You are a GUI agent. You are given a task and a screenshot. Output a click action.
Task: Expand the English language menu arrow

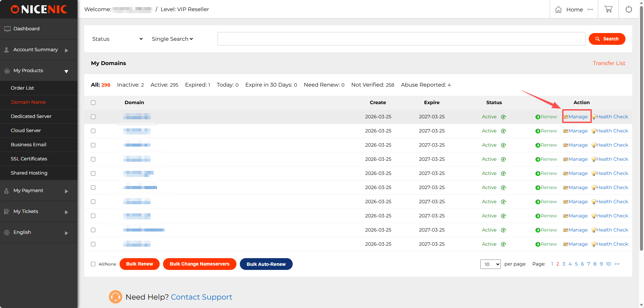pos(66,233)
